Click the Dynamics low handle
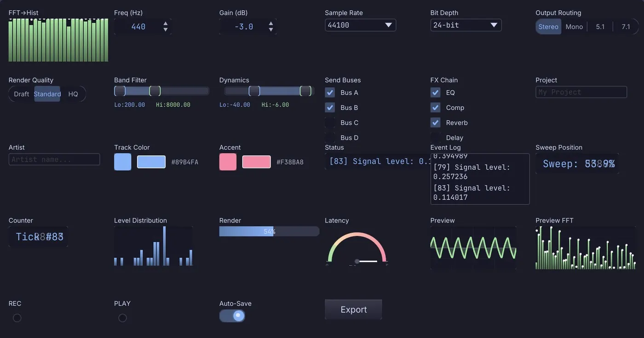 [x=254, y=91]
